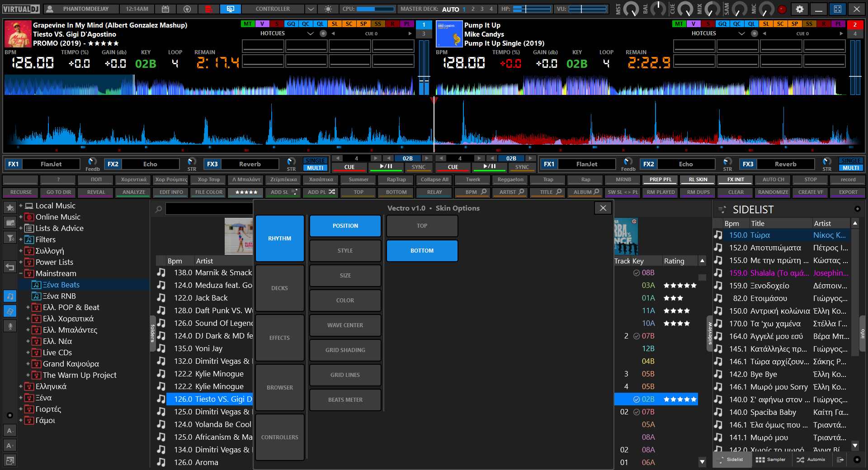
Task: Open the Sampler tab icon in sideview
Action: point(760,460)
